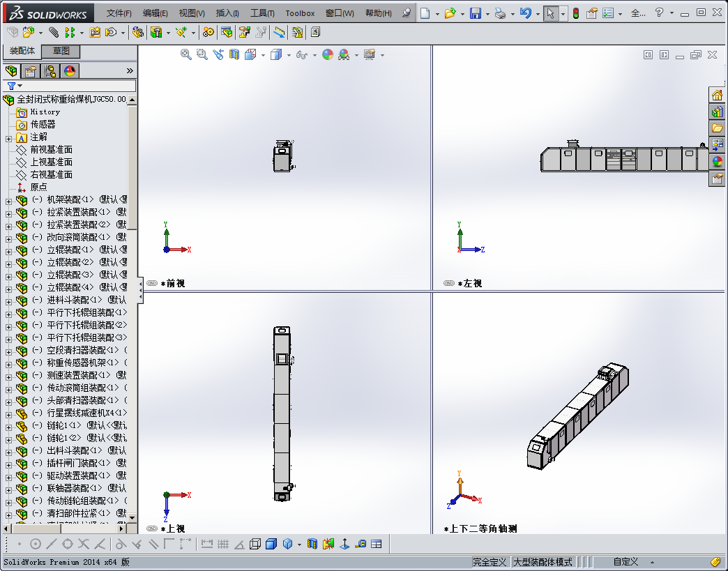Image resolution: width=728 pixels, height=571 pixels.
Task: Click the Zoom to Area magnifier icon
Action: pyautogui.click(x=202, y=54)
